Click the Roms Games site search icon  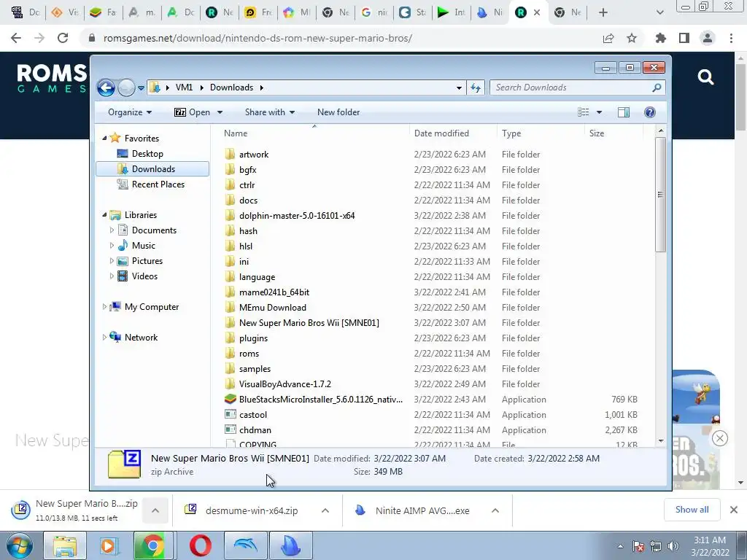click(x=705, y=77)
